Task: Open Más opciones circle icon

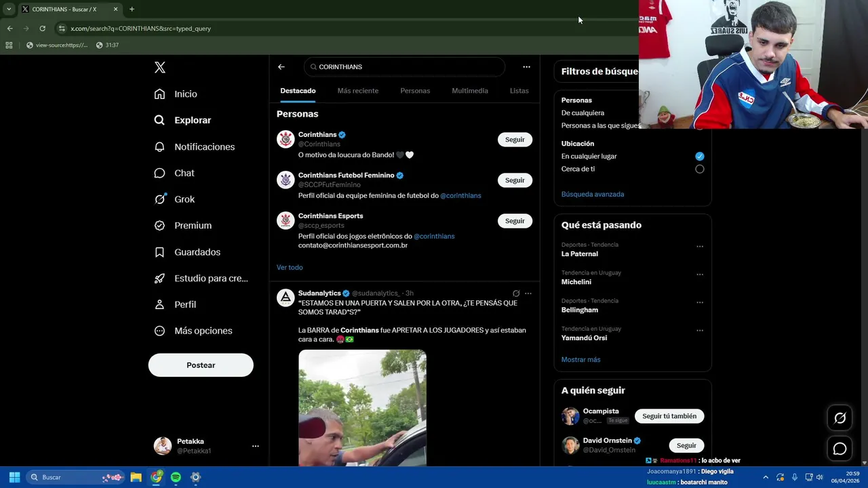Action: [159, 331]
